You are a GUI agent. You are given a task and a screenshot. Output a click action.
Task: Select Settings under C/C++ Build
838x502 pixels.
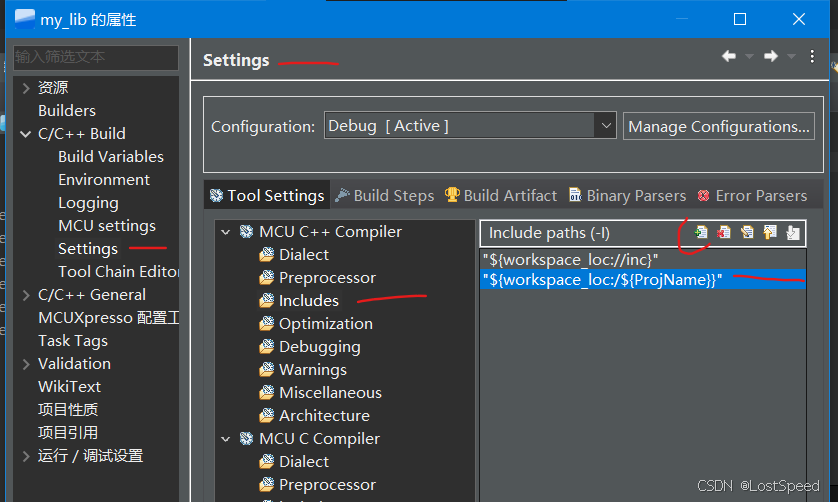point(88,249)
